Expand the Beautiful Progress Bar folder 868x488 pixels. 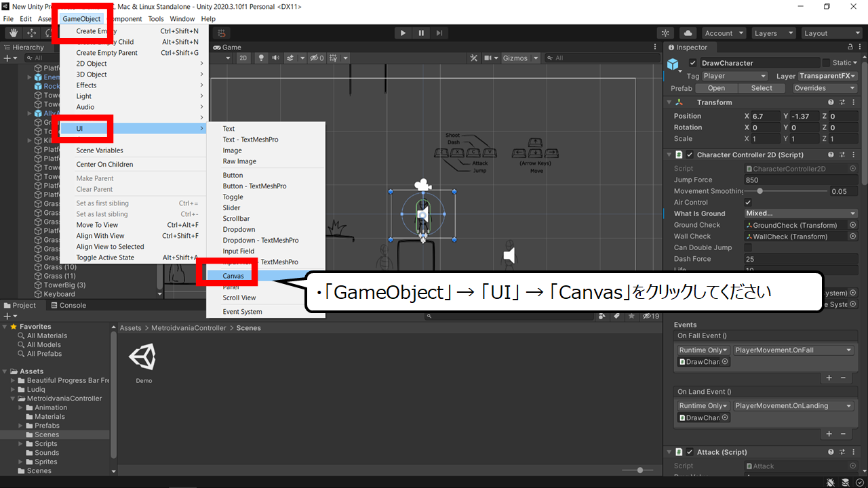pos(14,380)
